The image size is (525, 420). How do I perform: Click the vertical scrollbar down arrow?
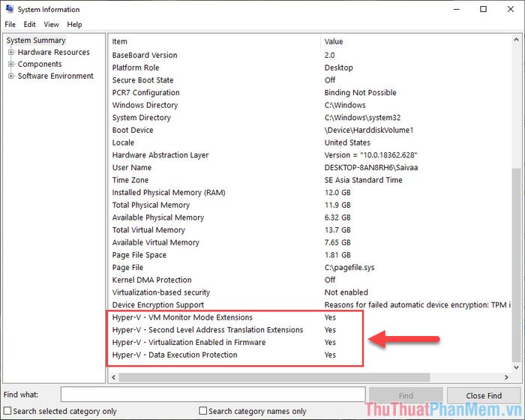(516, 367)
